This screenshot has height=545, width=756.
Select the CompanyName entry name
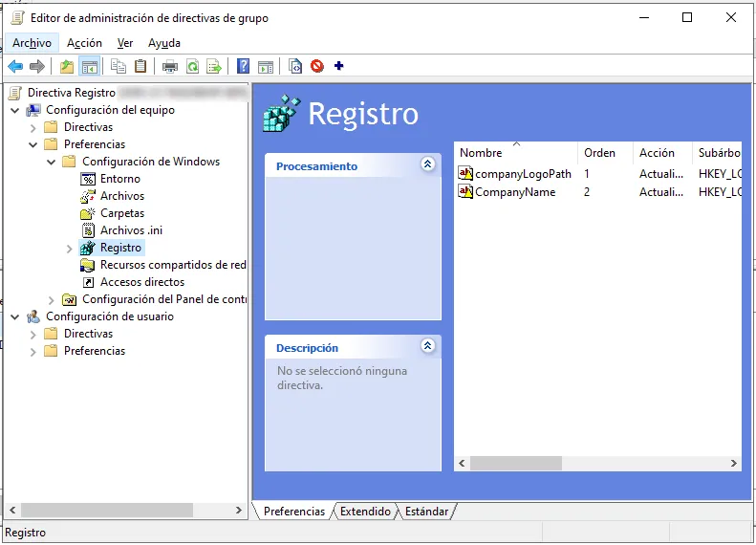[x=515, y=192]
